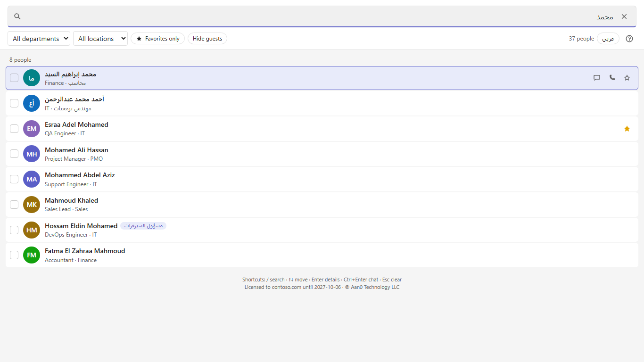Click the blue avatar of أحمد محمد عبدالرحمن
The width and height of the screenshot is (644, 362).
click(x=32, y=103)
